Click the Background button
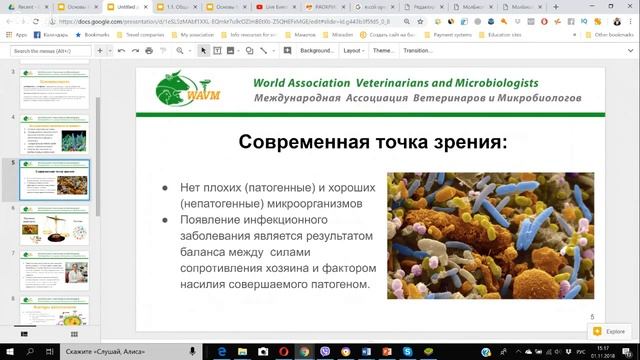 (x=317, y=51)
